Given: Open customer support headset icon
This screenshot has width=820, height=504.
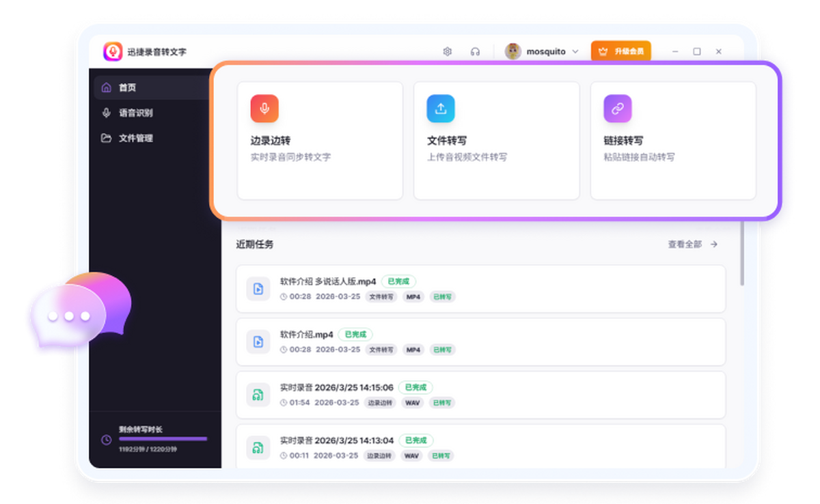Looking at the screenshot, I should click(475, 51).
